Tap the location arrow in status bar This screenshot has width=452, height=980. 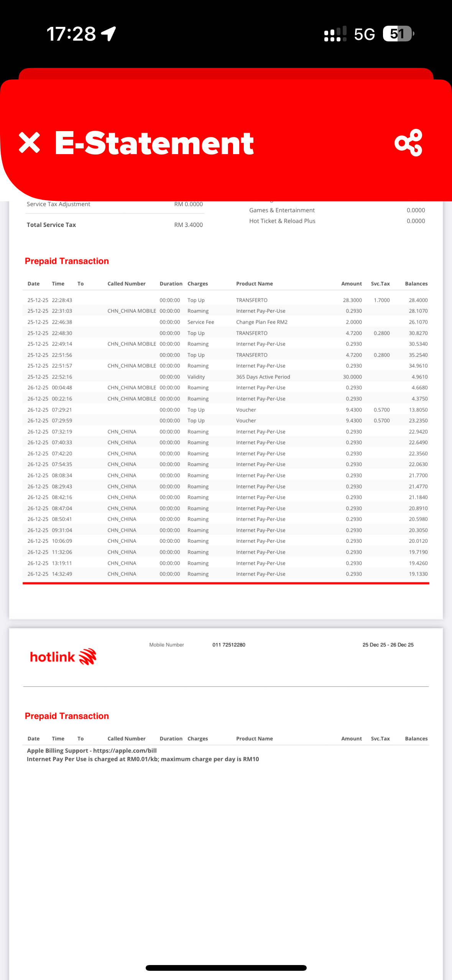(x=109, y=34)
